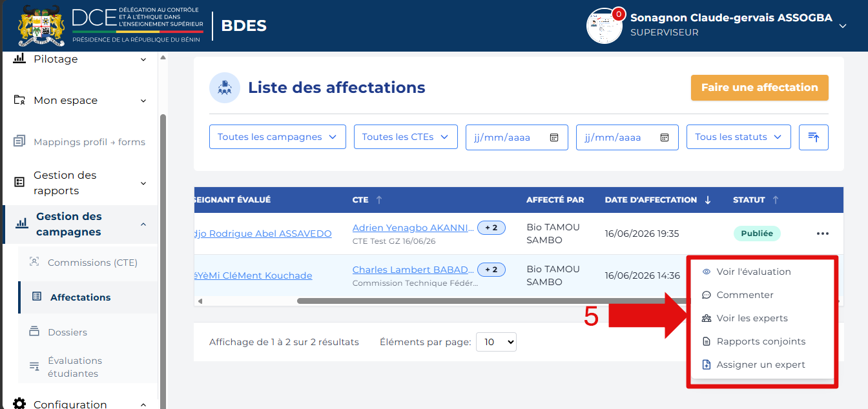Click the table scrollbar left arrow
868x409 pixels.
[x=200, y=301]
